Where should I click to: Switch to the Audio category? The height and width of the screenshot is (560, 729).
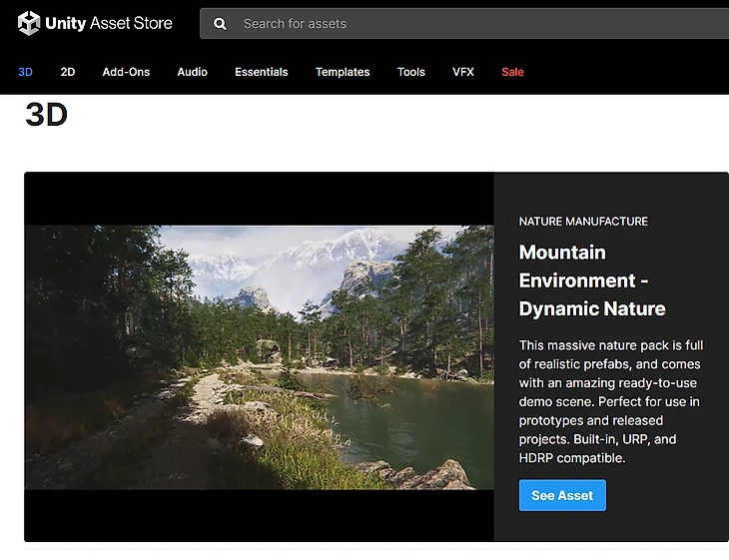pyautogui.click(x=192, y=72)
